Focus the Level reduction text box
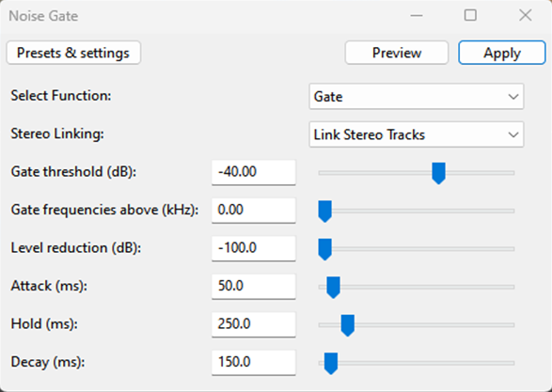552x392 pixels. tap(254, 248)
